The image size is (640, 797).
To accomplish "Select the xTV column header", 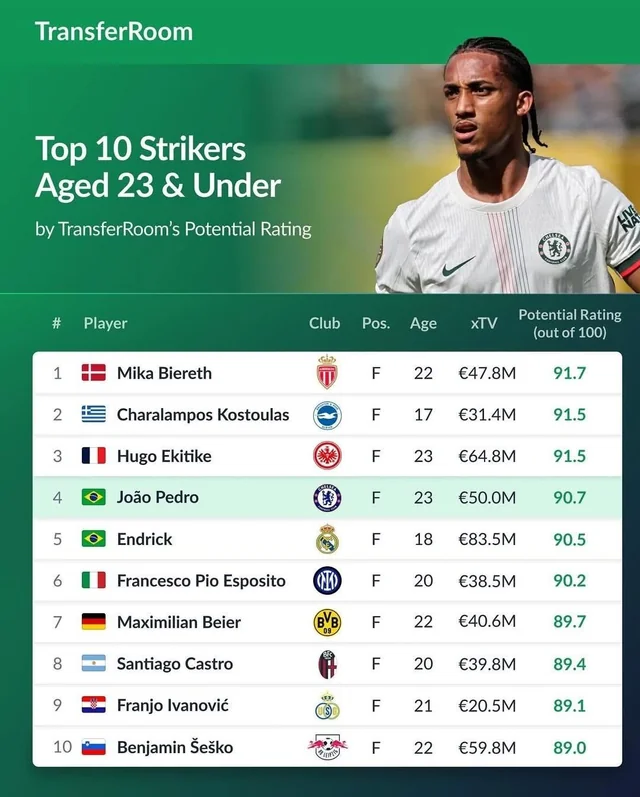I will [x=483, y=323].
